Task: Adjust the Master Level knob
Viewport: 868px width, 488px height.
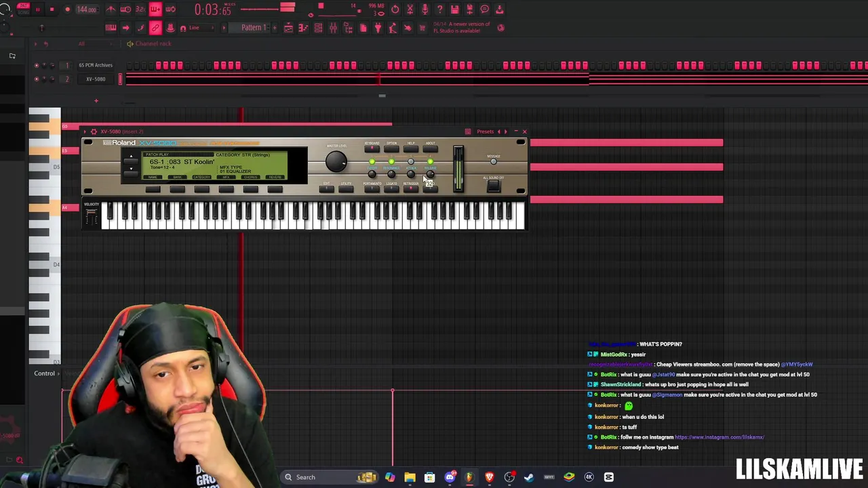Action: [x=336, y=161]
